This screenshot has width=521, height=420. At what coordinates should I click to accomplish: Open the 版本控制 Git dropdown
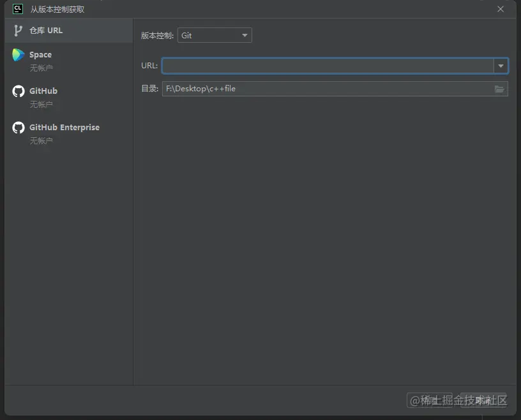215,35
